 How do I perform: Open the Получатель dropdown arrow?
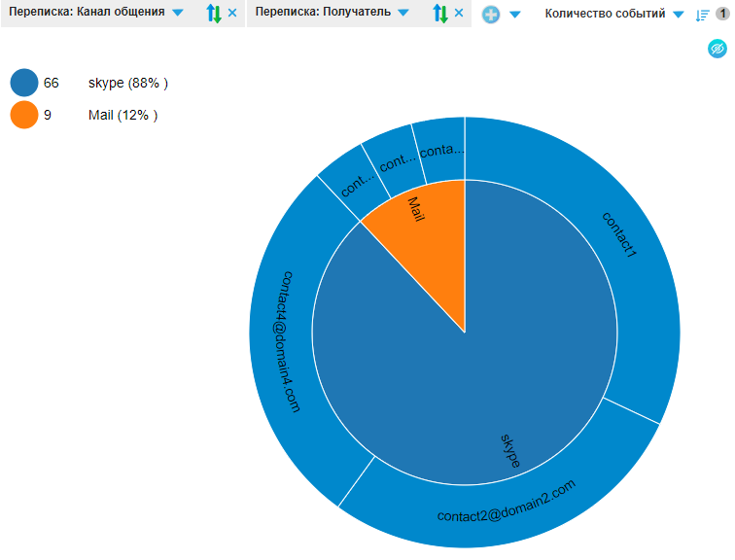pos(403,14)
